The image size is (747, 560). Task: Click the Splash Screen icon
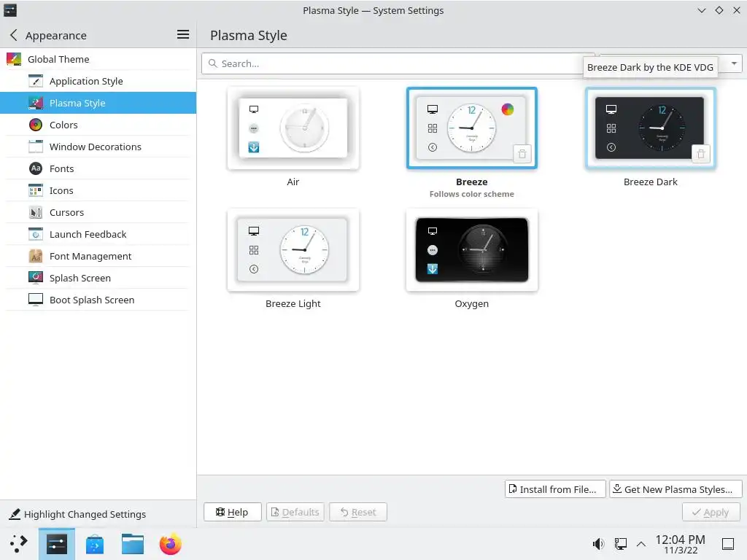click(x=36, y=278)
